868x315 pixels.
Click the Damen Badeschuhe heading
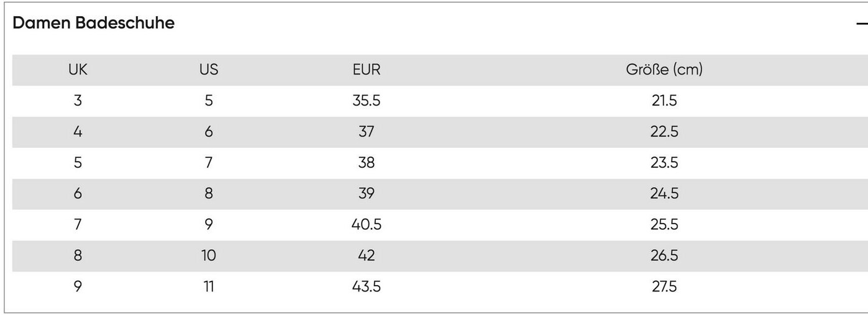coord(94,24)
